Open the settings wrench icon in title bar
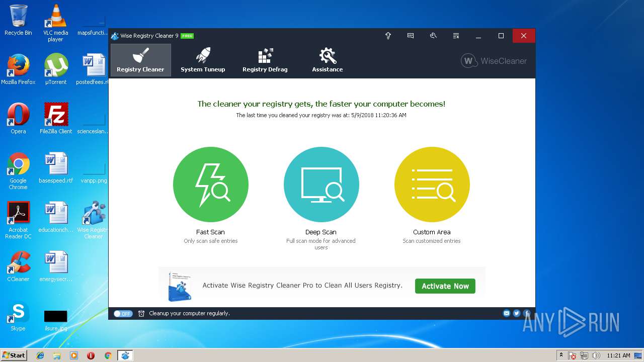 433,36
